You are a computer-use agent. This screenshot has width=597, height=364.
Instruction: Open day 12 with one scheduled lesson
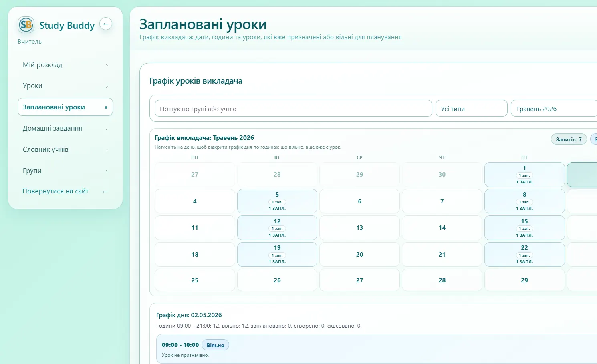click(277, 228)
